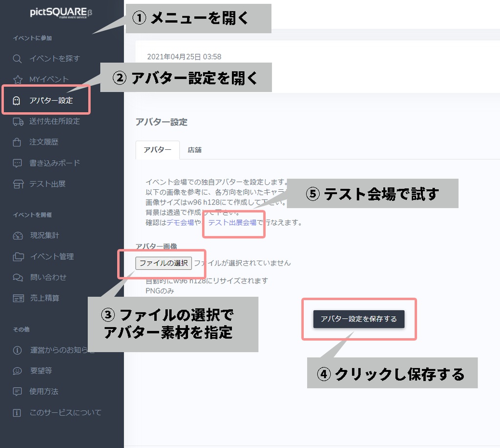Image resolution: width=500 pixels, height=448 pixels.
Task: Click the アバター設定 ghost icon
Action: tap(17, 100)
